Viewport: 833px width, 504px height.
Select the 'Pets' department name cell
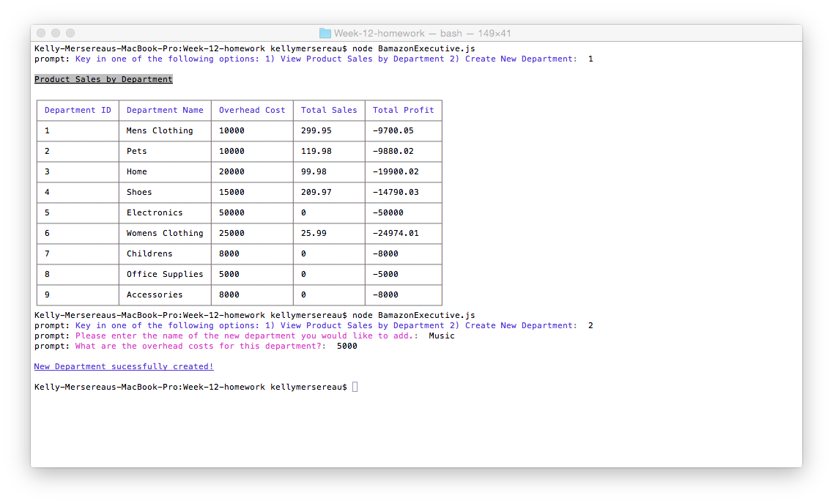click(x=136, y=152)
